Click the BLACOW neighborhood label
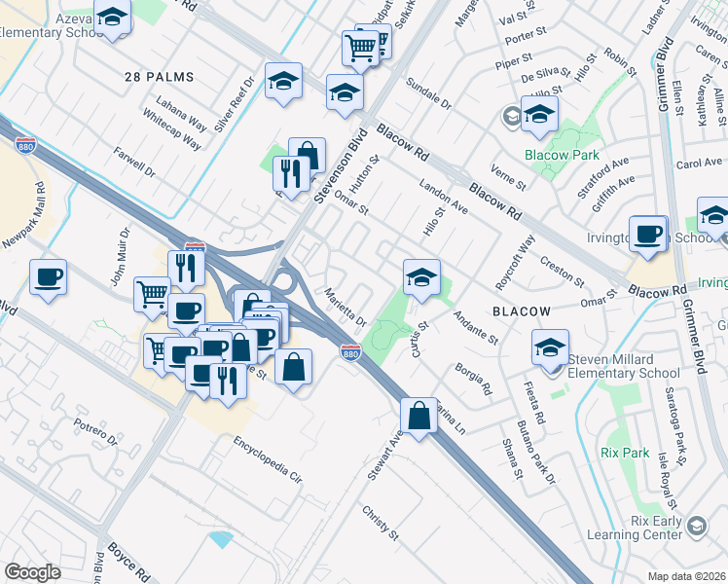The height and width of the screenshot is (584, 728). (x=522, y=311)
